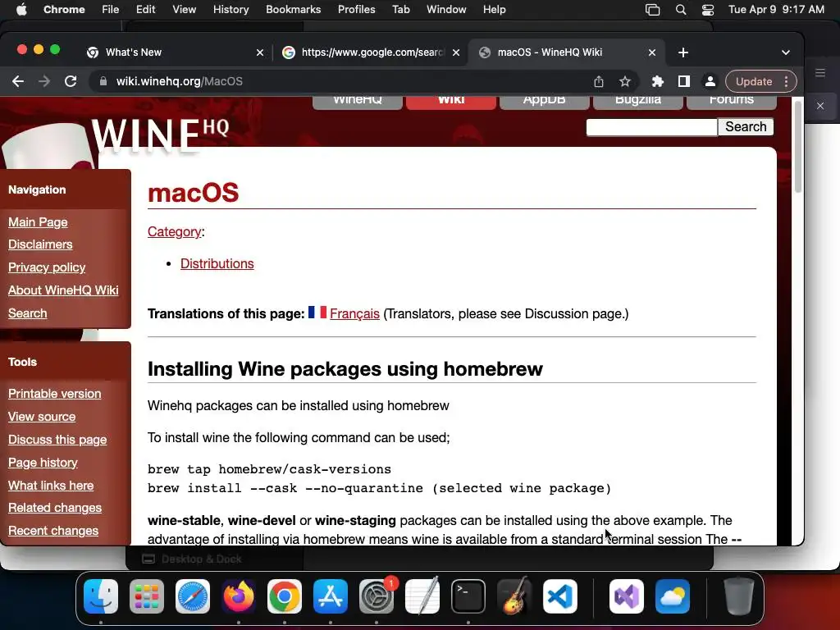Open the Français translation link
This screenshot has width=840, height=630.
point(354,314)
